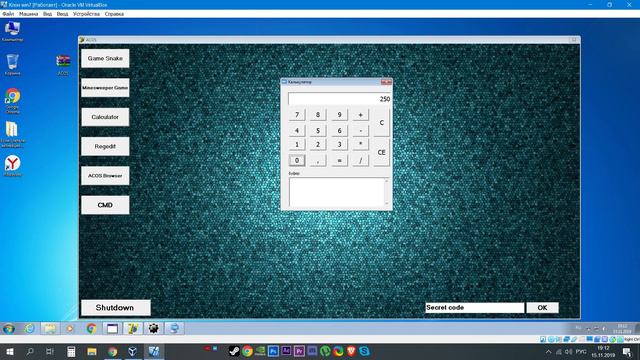The width and height of the screenshot is (640, 360).
Task: Click into the Secret code field
Action: pos(474,308)
